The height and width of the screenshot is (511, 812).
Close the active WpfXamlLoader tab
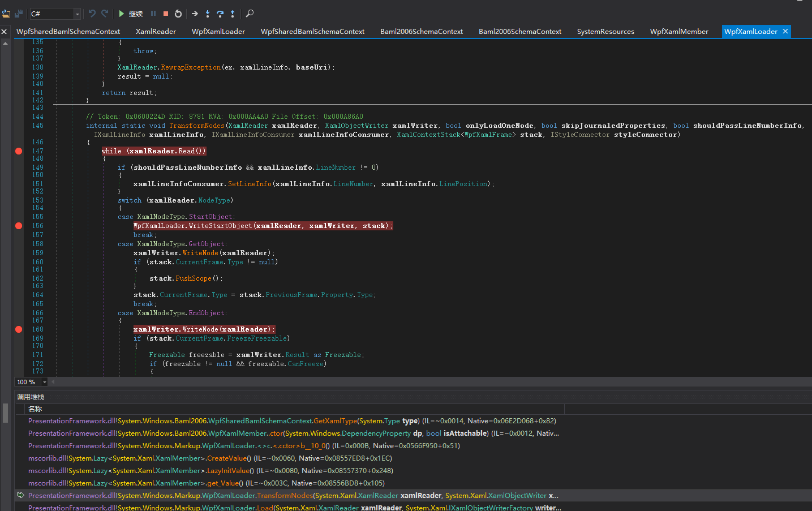click(x=785, y=32)
